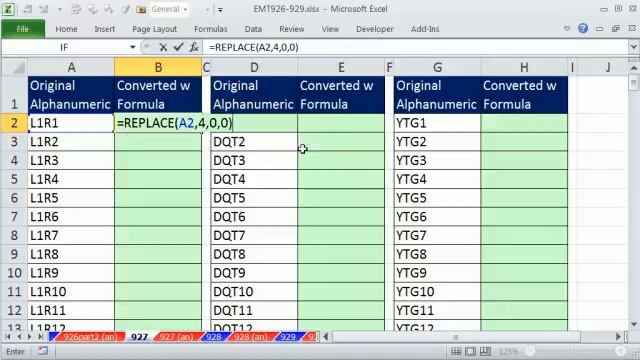
Task: Cancel the formula entry with the X icon
Action: point(163,47)
